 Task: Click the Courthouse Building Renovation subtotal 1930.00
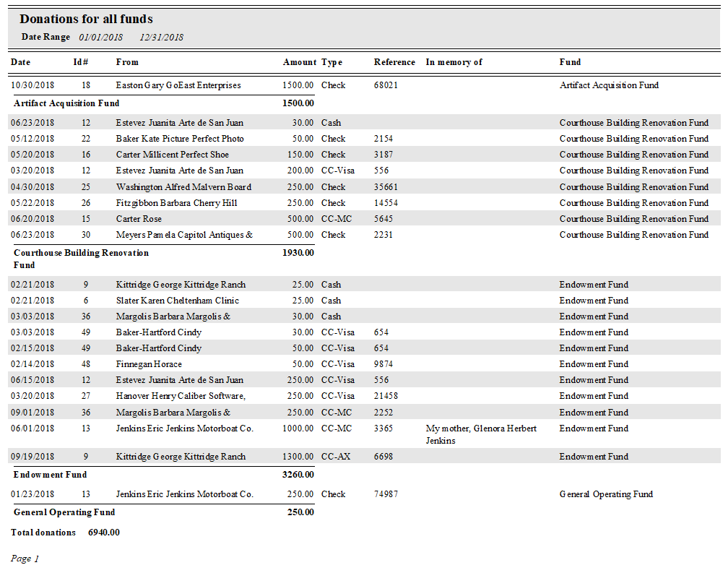coord(298,253)
